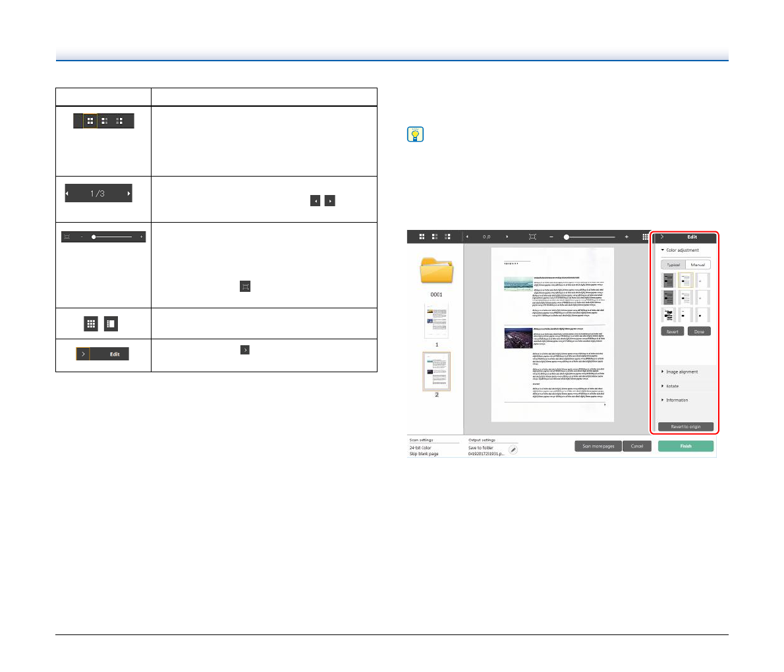The width and height of the screenshot is (784, 672).
Task: Expand the Information section
Action: coord(663,400)
